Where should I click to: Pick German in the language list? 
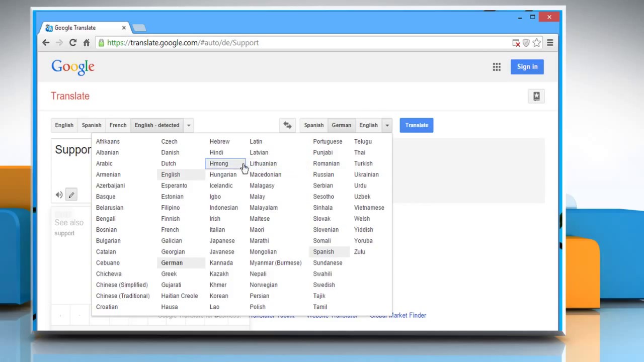(x=172, y=262)
